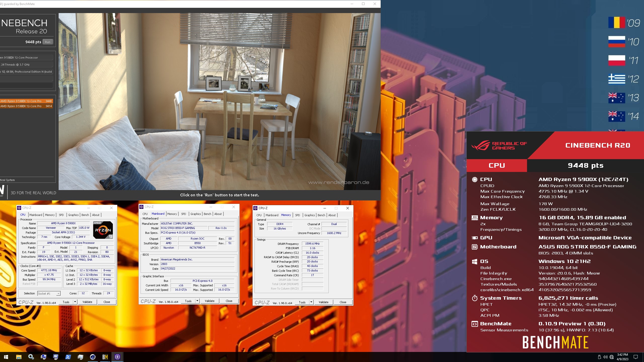Switch to Cinema 4D Cinebench taskbar icon
Viewport: 644px width, 362px height.
pyautogui.click(x=93, y=357)
